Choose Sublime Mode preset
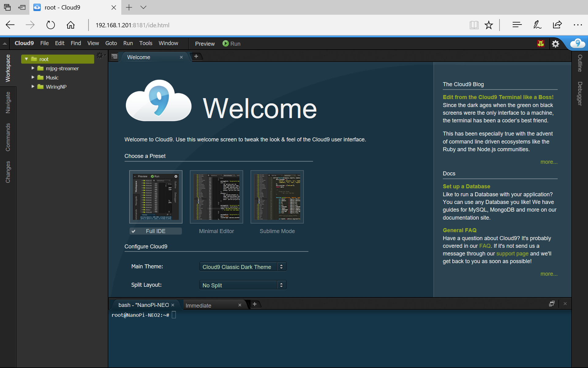This screenshot has height=368, width=588. click(x=277, y=231)
